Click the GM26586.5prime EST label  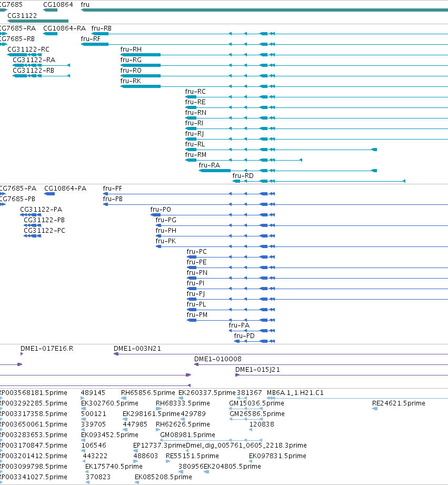pyautogui.click(x=257, y=414)
